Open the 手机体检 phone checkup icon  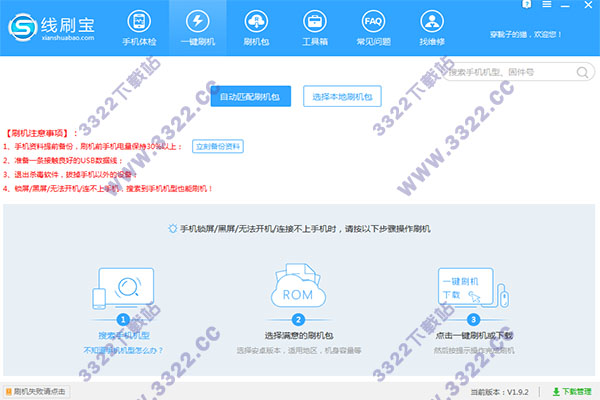[139, 28]
